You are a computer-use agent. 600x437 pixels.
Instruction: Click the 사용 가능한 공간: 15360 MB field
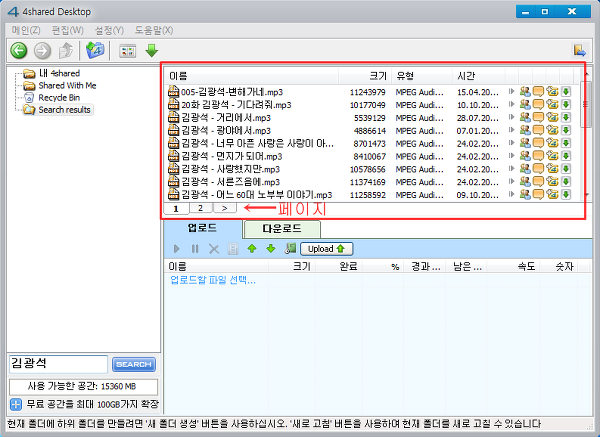point(83,386)
